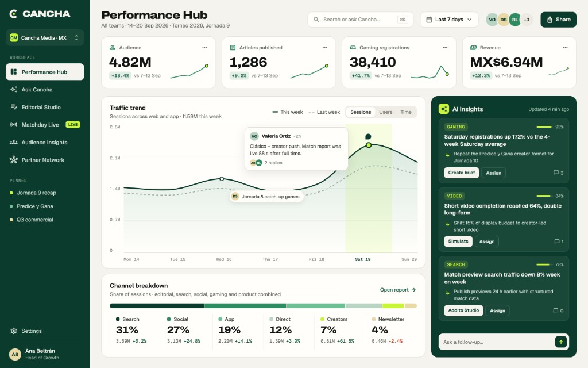Click the Partner Network nodes icon
The height and width of the screenshot is (368, 588).
pyautogui.click(x=14, y=160)
